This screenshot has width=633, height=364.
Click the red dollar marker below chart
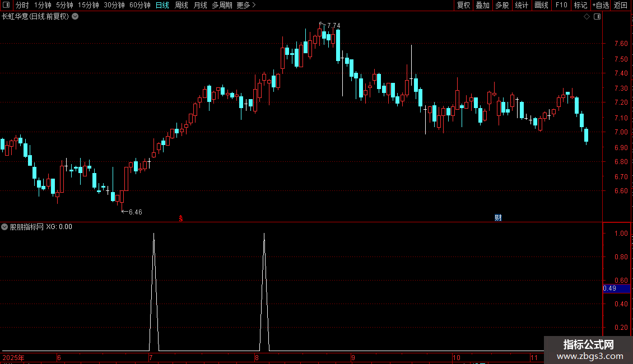point(181,218)
